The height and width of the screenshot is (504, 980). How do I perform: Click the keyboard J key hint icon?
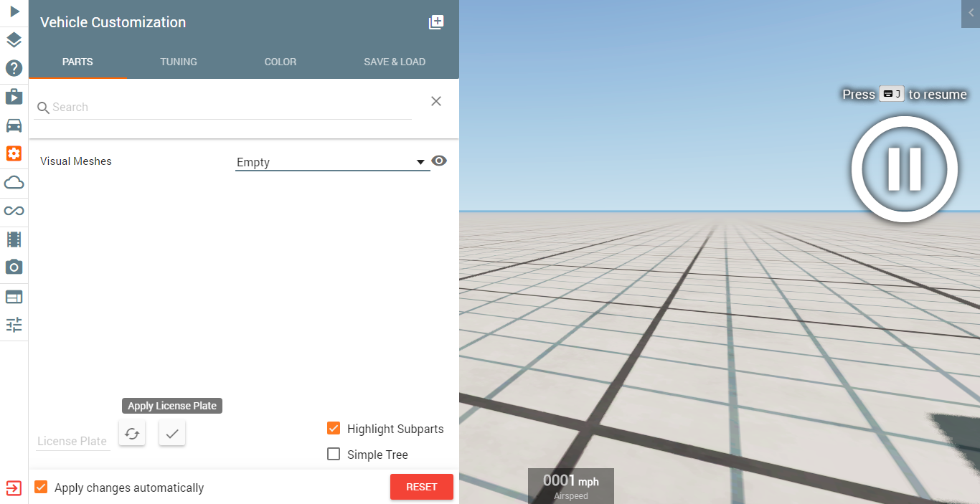tap(892, 94)
